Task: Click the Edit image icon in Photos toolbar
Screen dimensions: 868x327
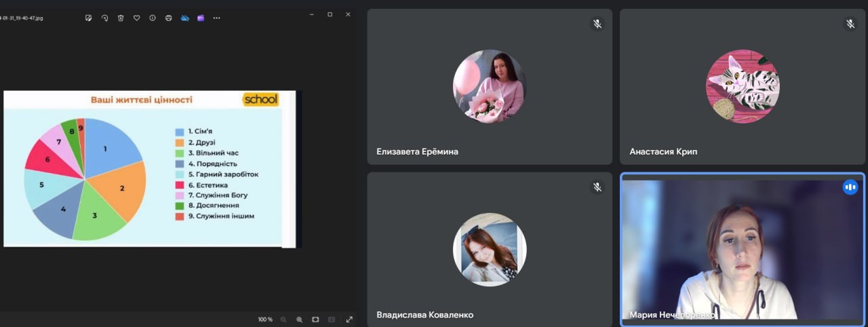Action: pyautogui.click(x=88, y=18)
